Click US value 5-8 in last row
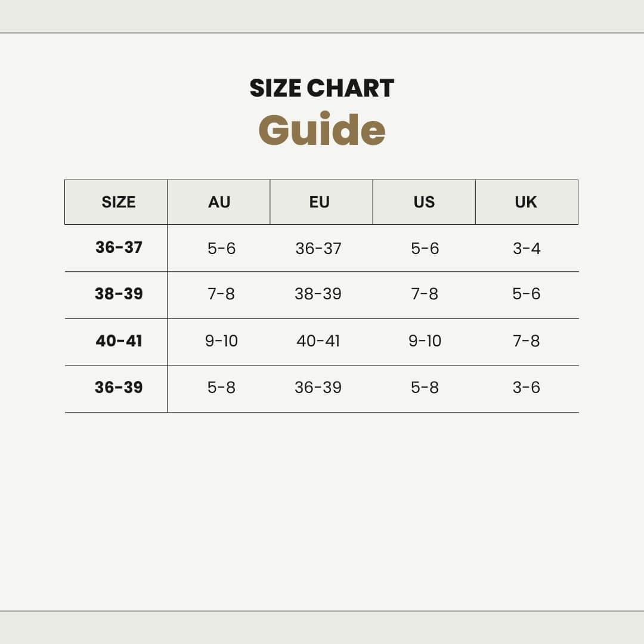 [x=425, y=387]
